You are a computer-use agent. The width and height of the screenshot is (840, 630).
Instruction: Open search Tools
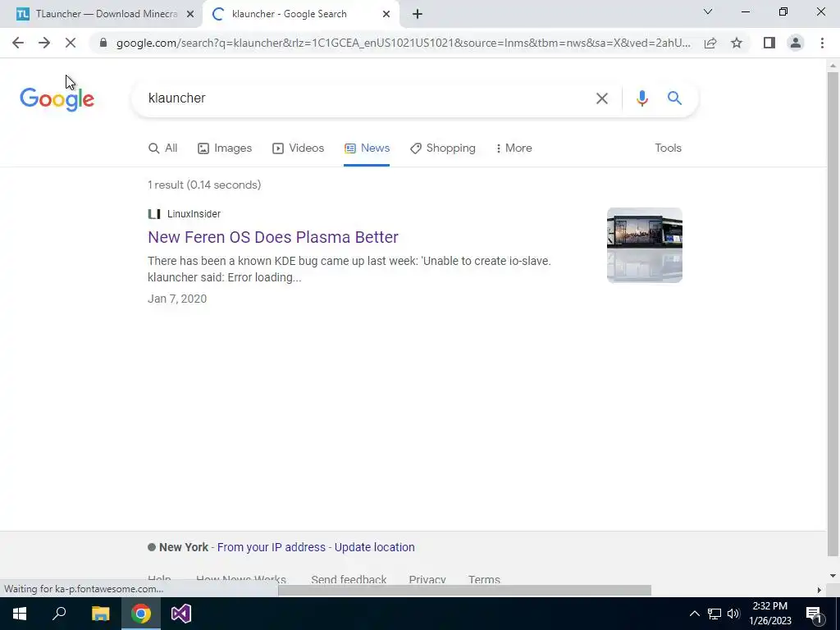tap(668, 148)
